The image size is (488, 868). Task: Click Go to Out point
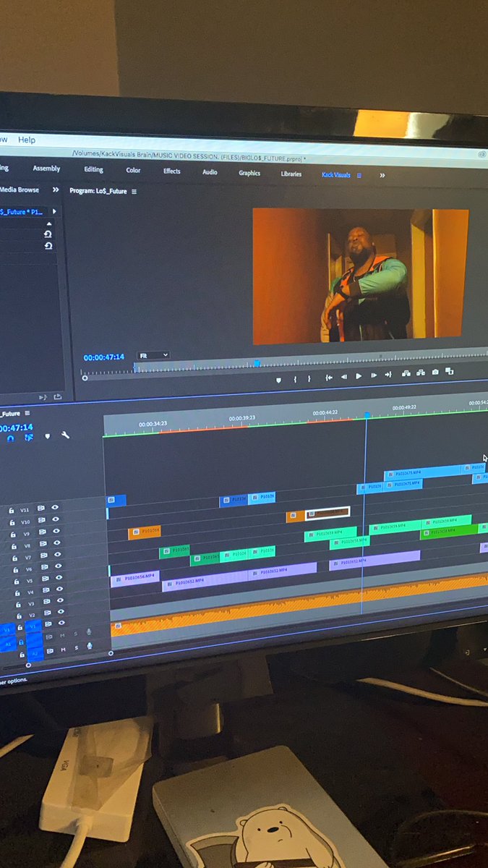388,375
